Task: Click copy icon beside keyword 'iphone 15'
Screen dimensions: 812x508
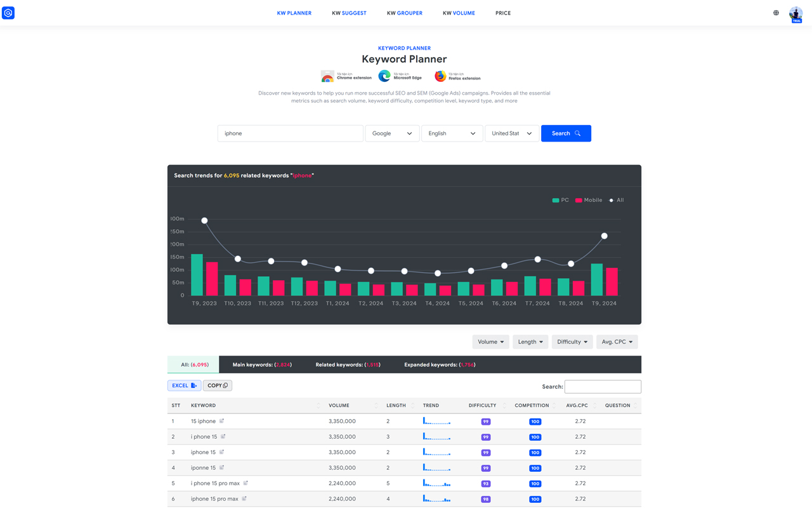Action: (x=221, y=452)
